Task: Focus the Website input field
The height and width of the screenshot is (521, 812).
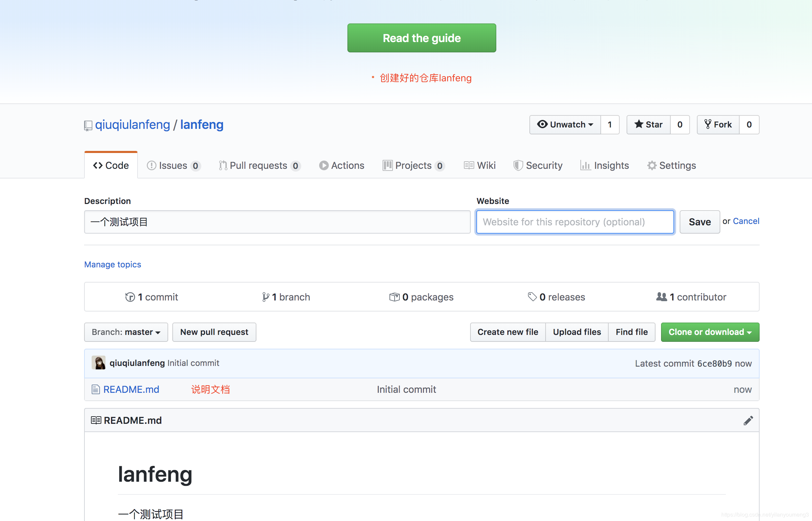Action: tap(575, 222)
